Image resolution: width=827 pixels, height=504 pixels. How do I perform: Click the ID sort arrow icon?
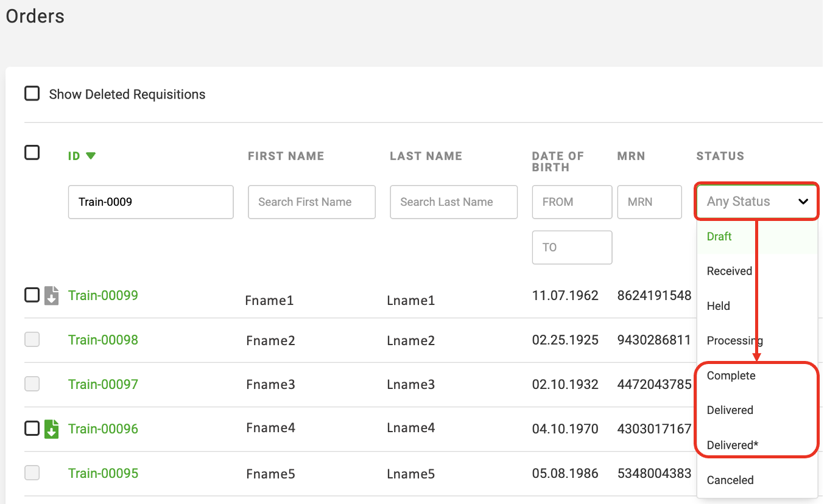coord(91,156)
